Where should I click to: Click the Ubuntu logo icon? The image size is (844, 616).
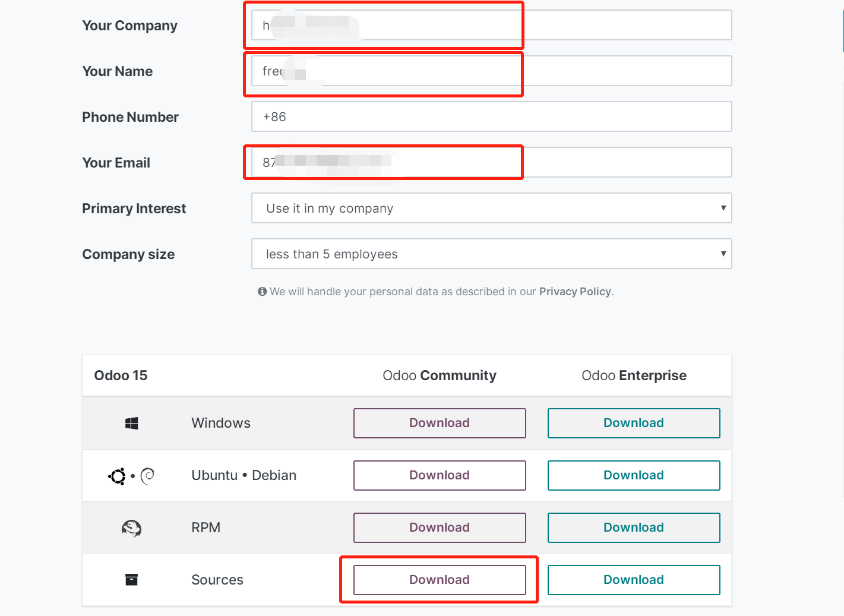point(117,476)
